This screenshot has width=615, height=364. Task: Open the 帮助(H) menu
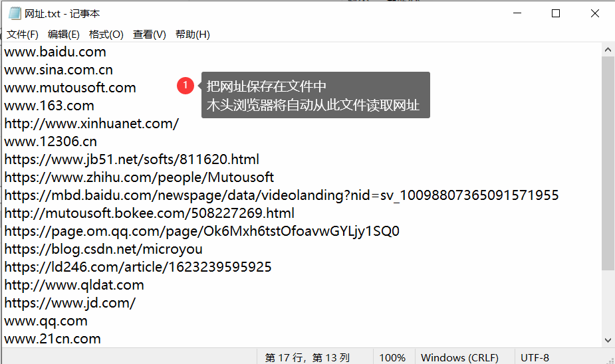(193, 35)
